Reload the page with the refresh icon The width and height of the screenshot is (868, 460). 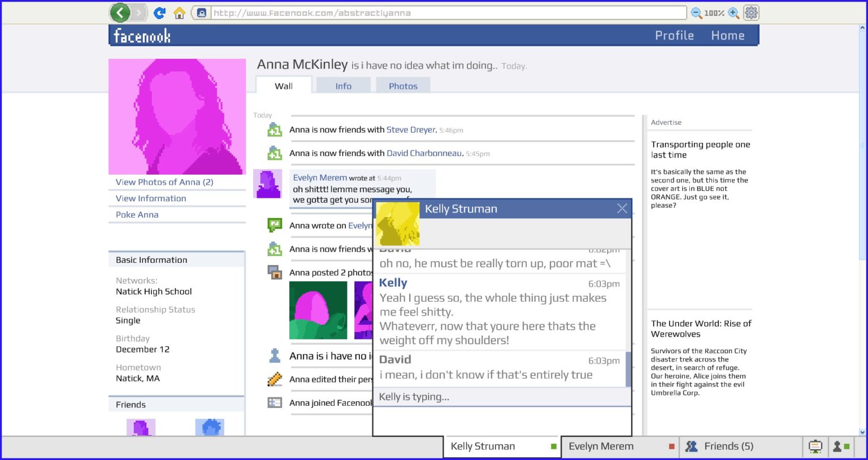(159, 13)
